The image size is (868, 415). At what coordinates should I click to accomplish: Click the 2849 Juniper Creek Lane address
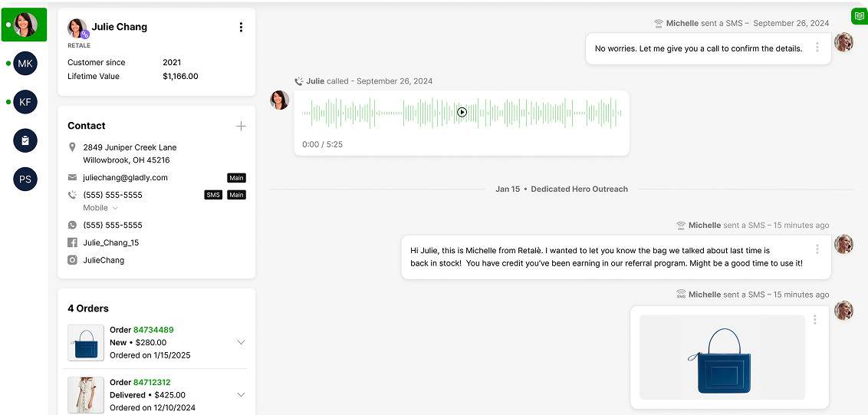click(x=130, y=153)
